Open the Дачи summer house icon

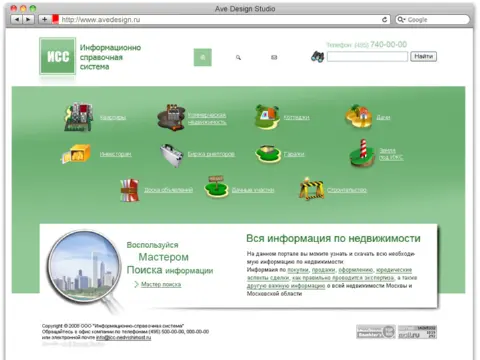coord(359,116)
